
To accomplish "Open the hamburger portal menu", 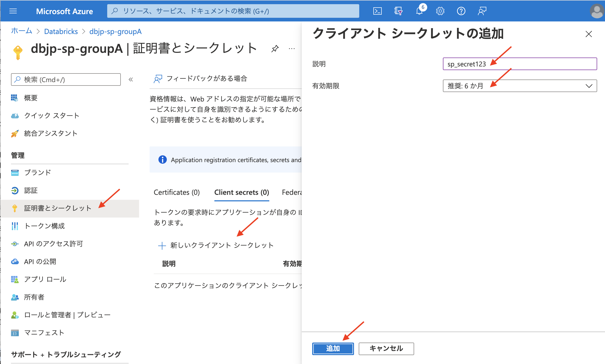I will (x=13, y=11).
